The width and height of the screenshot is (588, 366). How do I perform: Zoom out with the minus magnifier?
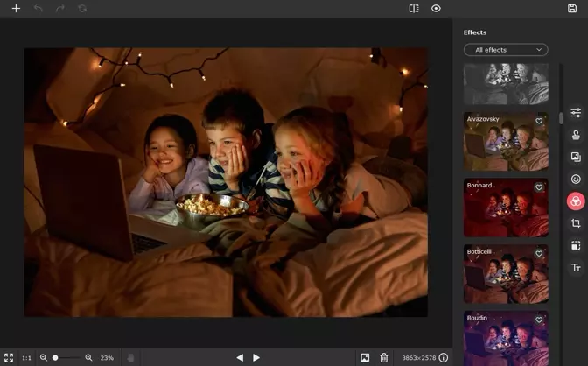[x=44, y=358]
